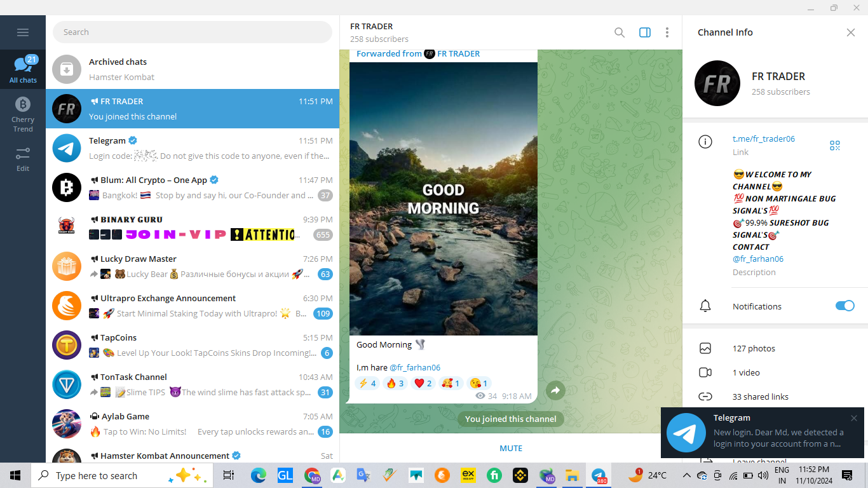Viewport: 868px width, 488px height.
Task: Open Archived chats
Action: pos(193,69)
